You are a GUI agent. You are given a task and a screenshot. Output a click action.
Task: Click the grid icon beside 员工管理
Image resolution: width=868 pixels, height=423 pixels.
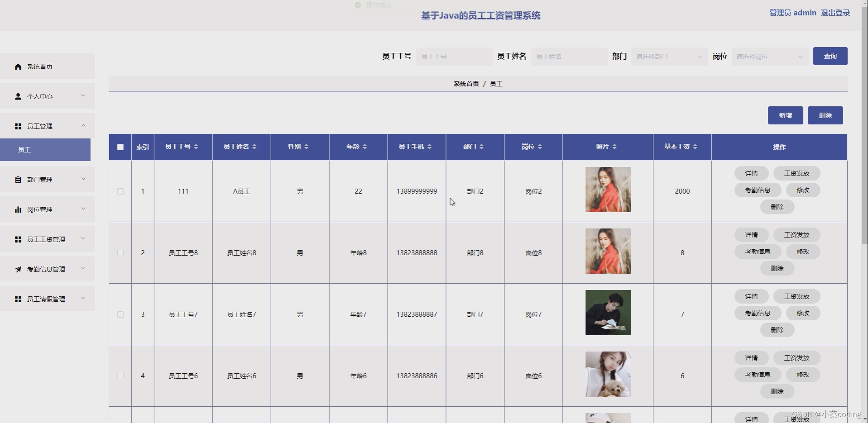(18, 126)
